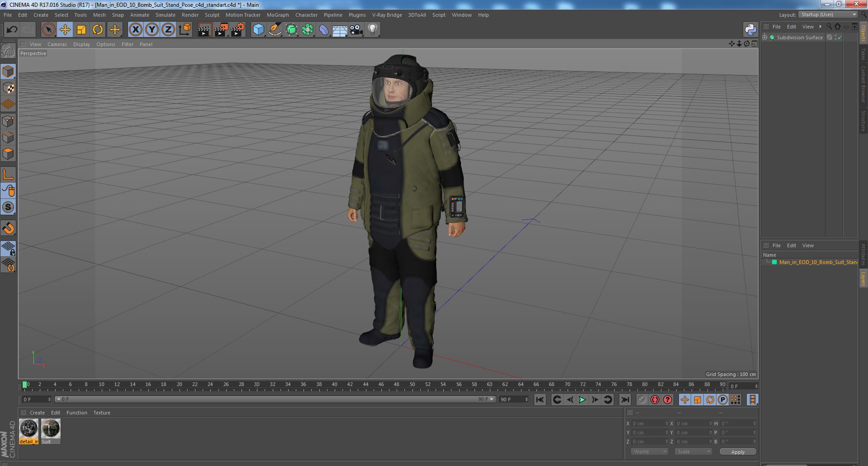Screen dimensions: 868x466
Task: Switch to the Content Browser side tab
Action: (x=863, y=85)
